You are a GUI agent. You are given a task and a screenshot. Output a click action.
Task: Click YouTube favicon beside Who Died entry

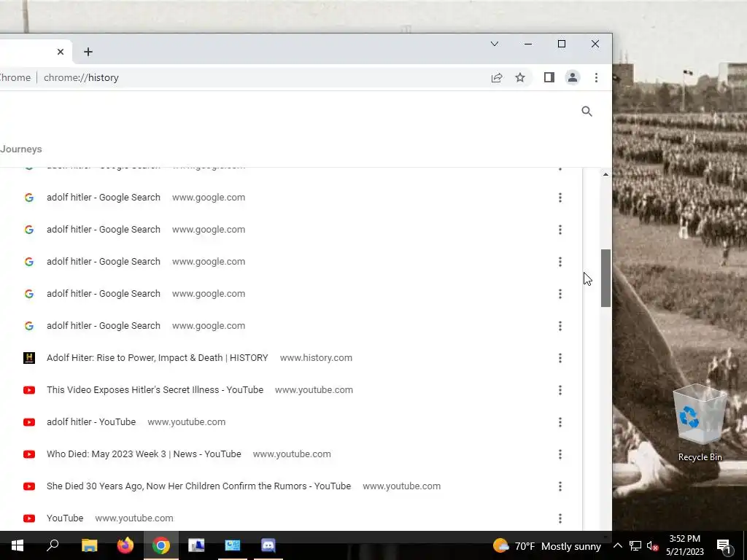[x=29, y=454]
